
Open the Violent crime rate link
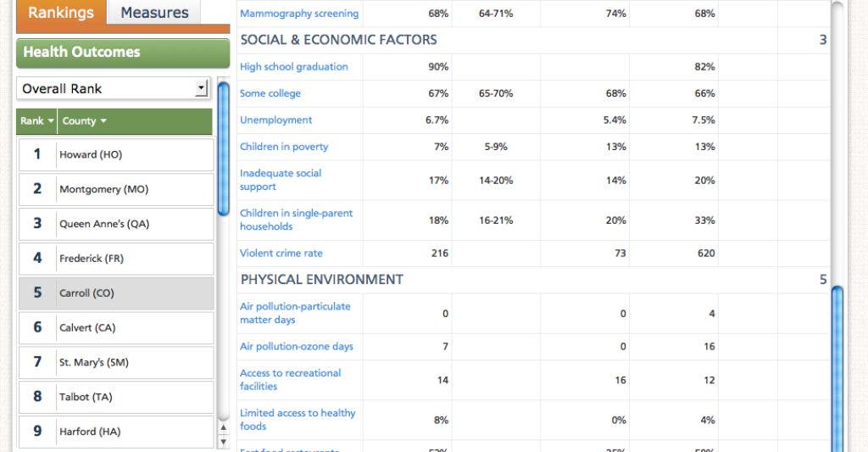[x=281, y=254]
